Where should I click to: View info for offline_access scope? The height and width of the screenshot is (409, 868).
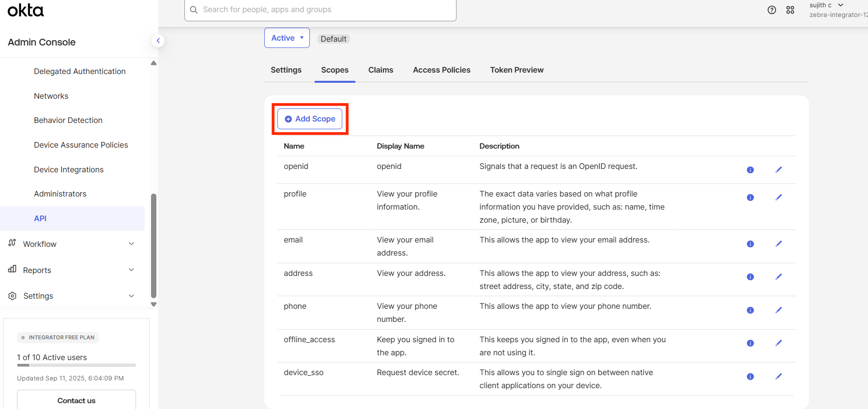[x=750, y=343]
